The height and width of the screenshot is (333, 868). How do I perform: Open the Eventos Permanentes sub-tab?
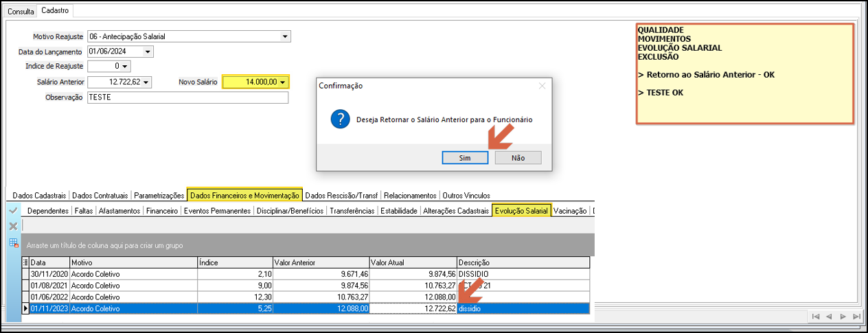click(217, 211)
